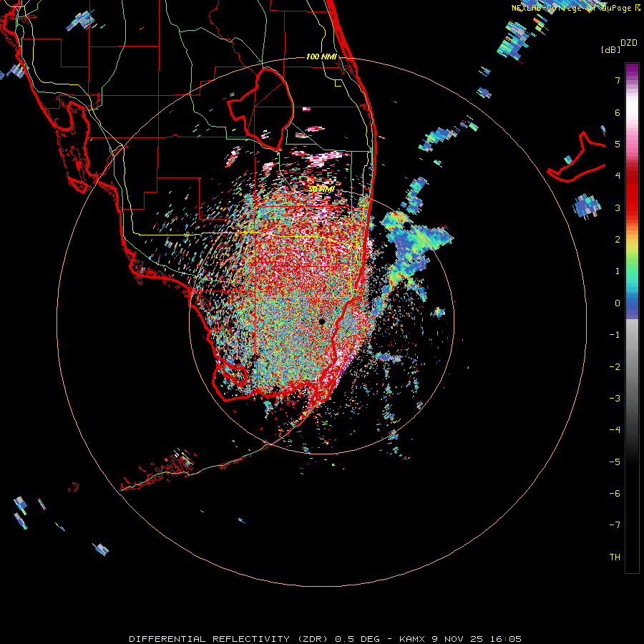Pick the gray band beside the -2 dB tick
Image resolution: width=644 pixels, height=644 pixels.
tap(632, 367)
